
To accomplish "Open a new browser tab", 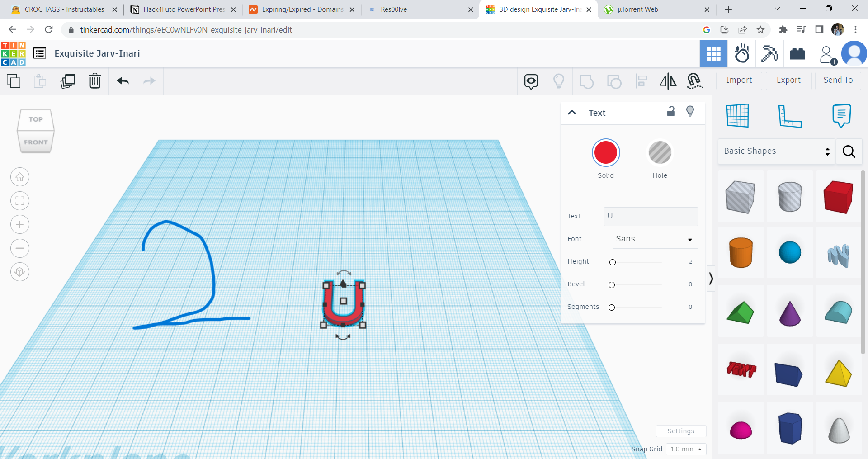I will tap(728, 9).
